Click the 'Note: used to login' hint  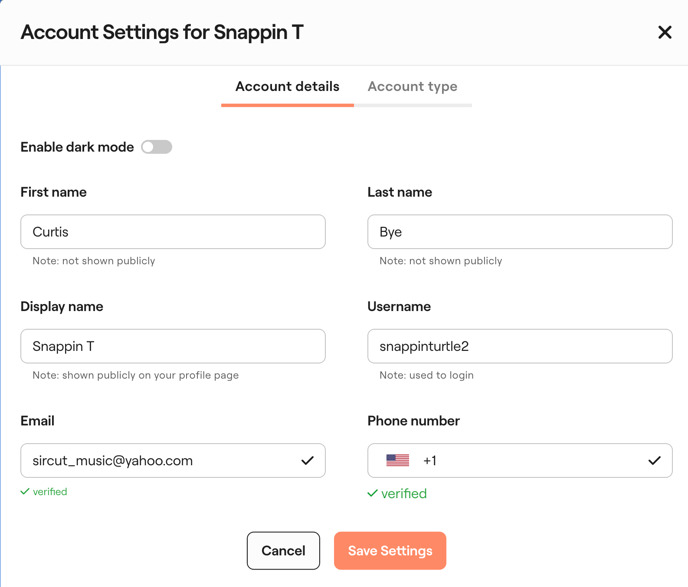426,375
